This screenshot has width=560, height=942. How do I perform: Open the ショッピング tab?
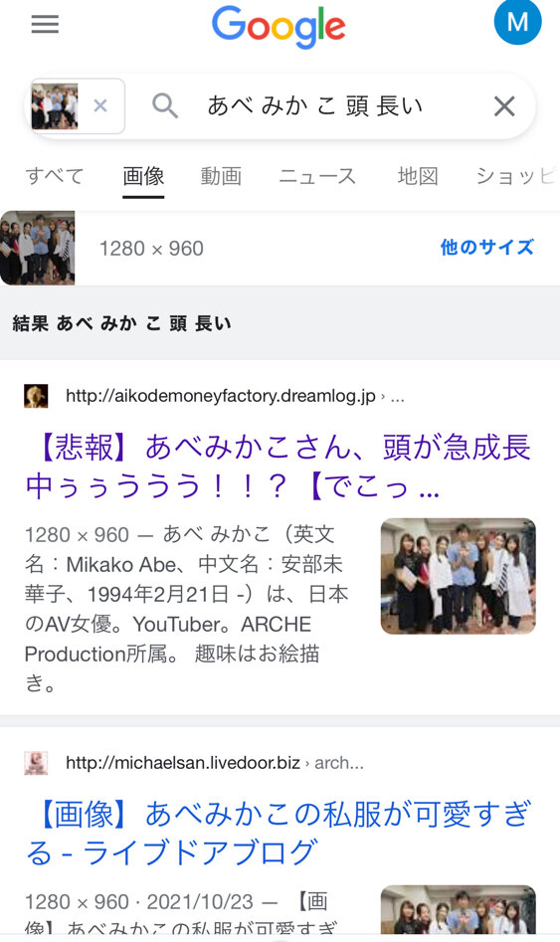coord(515,176)
